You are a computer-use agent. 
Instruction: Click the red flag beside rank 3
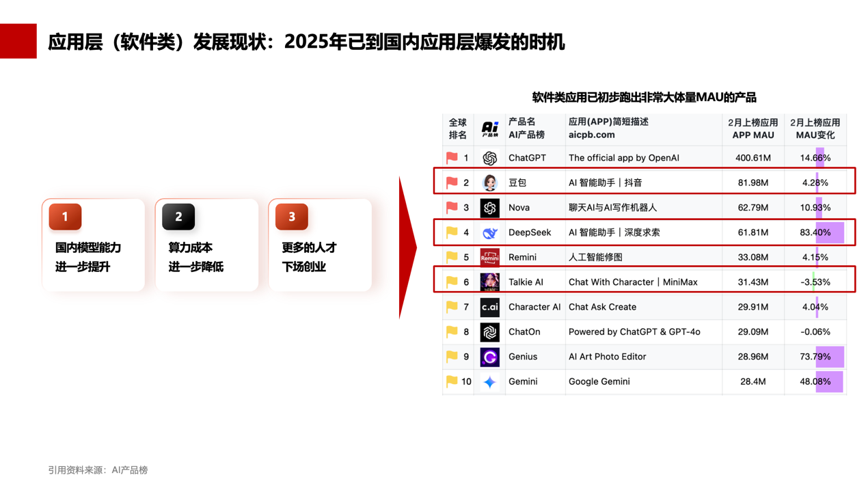coord(452,208)
